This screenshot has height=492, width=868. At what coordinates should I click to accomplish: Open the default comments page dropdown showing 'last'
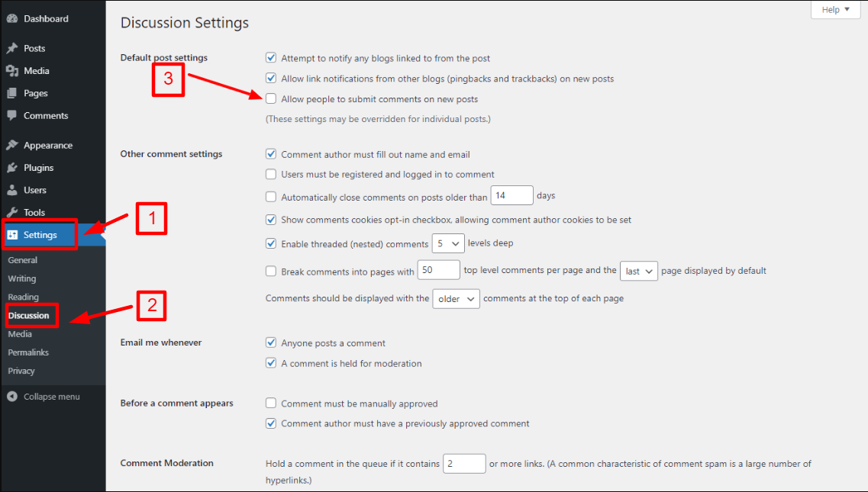638,271
